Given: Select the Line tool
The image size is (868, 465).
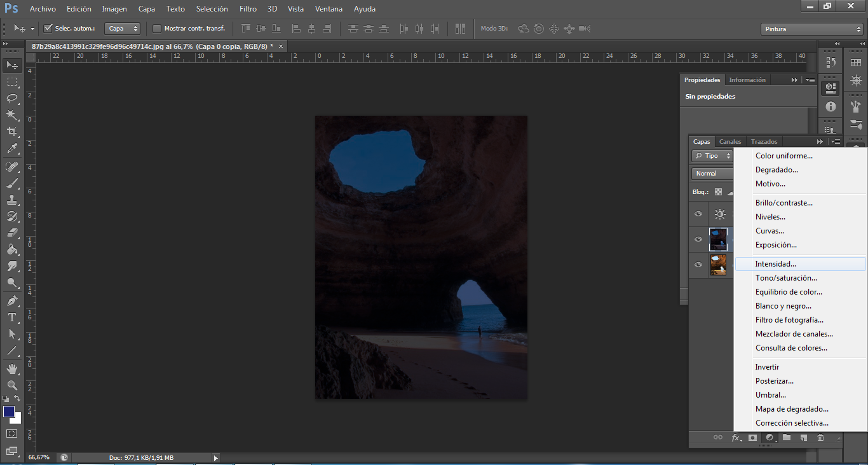Looking at the screenshot, I should click(x=12, y=350).
